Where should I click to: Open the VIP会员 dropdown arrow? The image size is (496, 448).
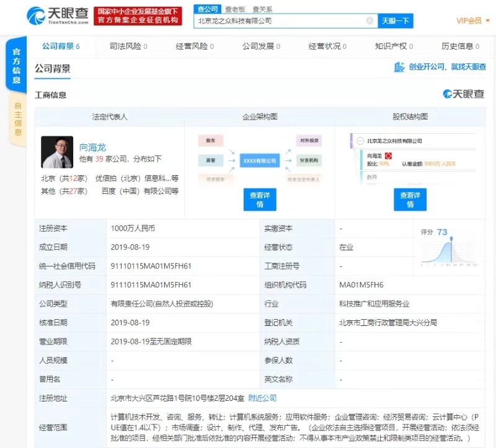487,21
